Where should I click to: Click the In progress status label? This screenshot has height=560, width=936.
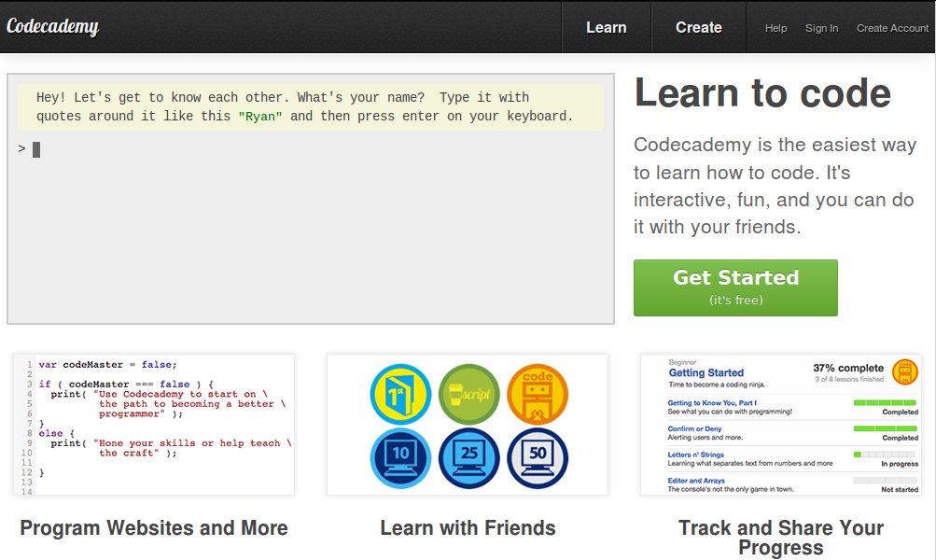pos(900,464)
